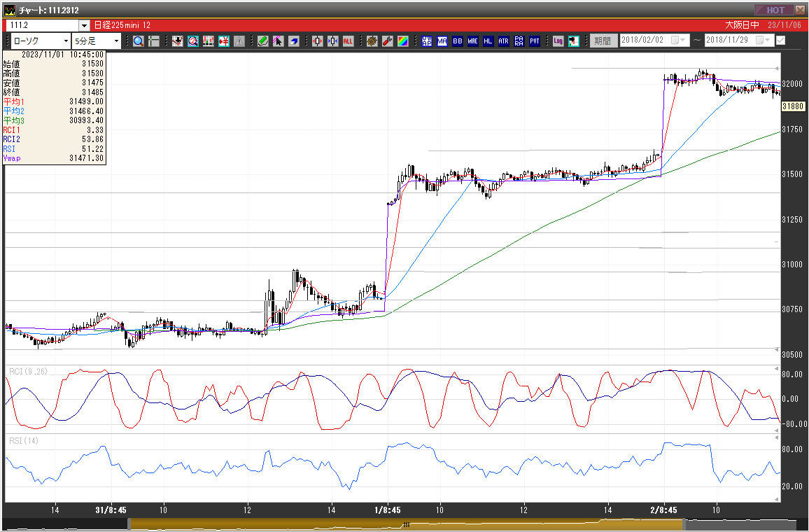Viewport: 809px width, 532px height.
Task: Toggle the BB Bollinger Bands indicator
Action: click(458, 41)
